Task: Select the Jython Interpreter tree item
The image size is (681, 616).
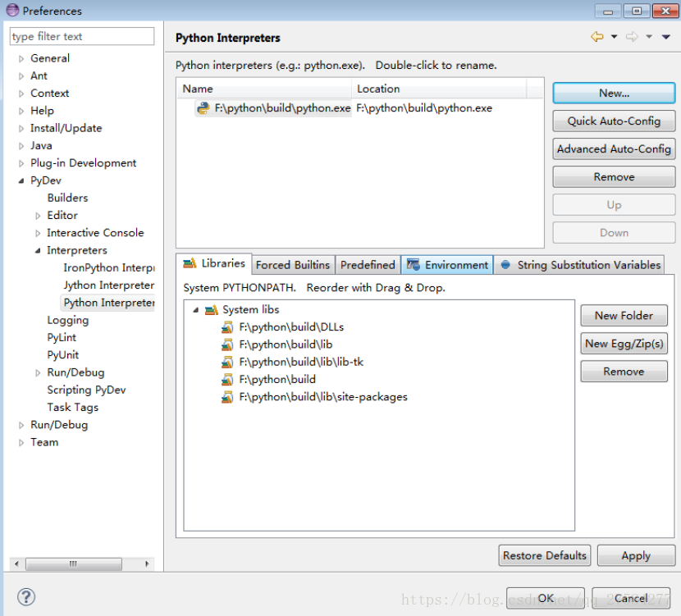Action: [x=108, y=285]
